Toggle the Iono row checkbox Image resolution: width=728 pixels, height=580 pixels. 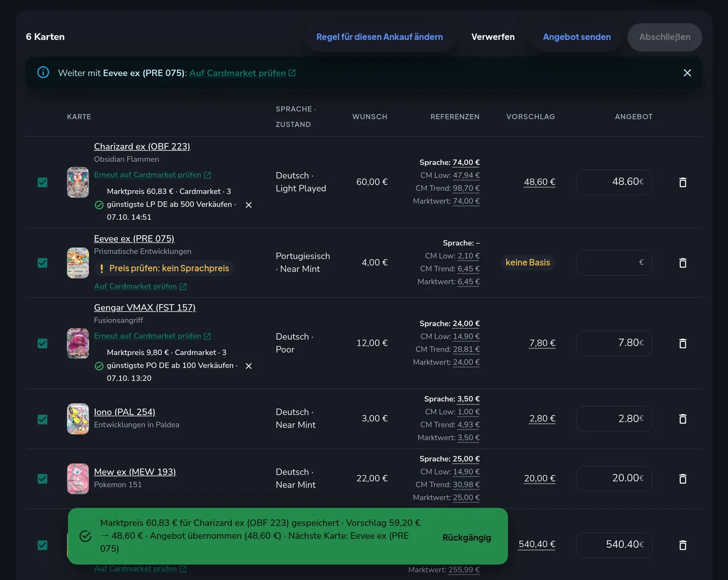tap(43, 419)
